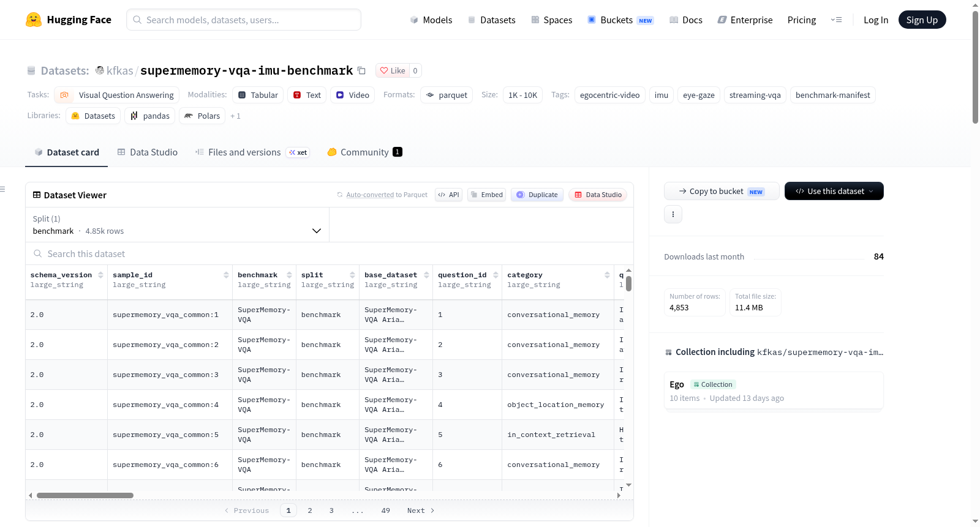Screen dimensions: 980x527
Task: Toggle the left sidebar menu icon
Action: [x=2, y=189]
